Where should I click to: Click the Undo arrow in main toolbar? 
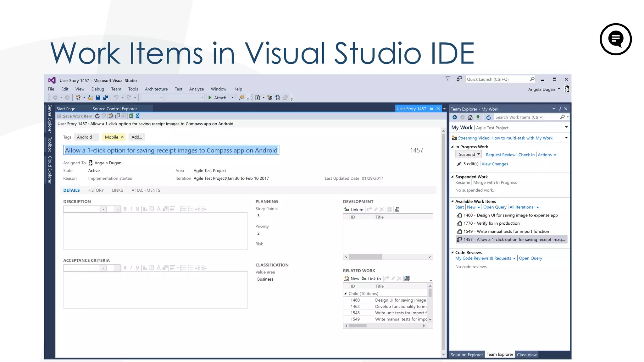pos(116,98)
